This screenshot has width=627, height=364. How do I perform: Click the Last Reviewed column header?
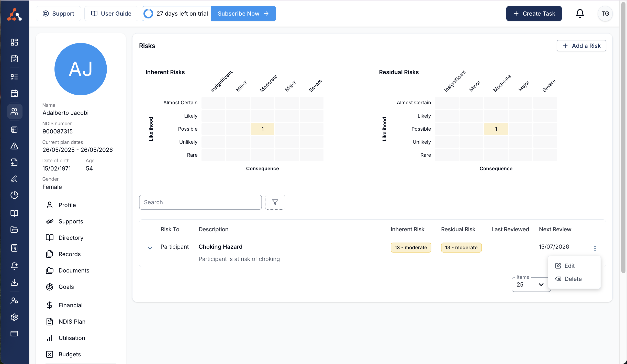coord(510,229)
